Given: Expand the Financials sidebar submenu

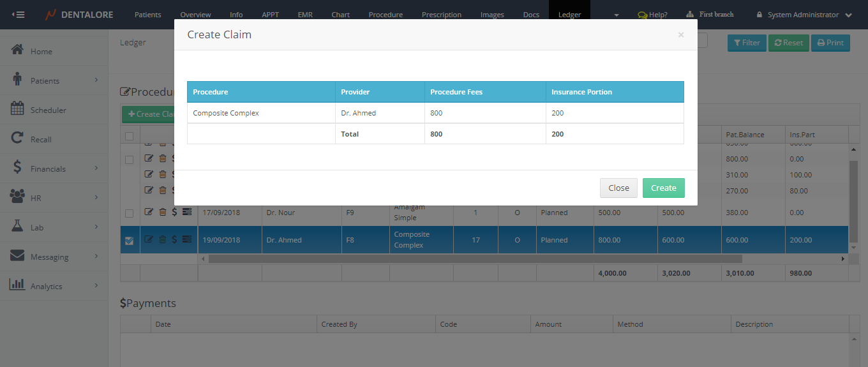Looking at the screenshot, I should pos(96,169).
